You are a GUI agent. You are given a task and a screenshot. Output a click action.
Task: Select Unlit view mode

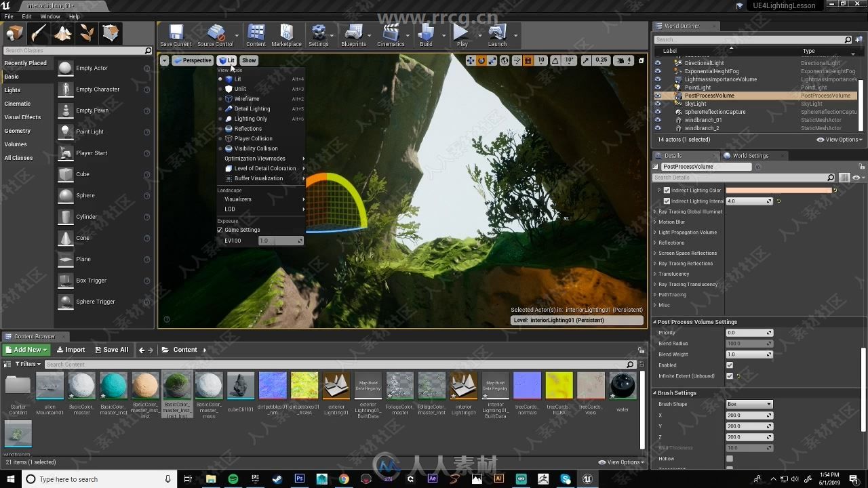tap(240, 89)
